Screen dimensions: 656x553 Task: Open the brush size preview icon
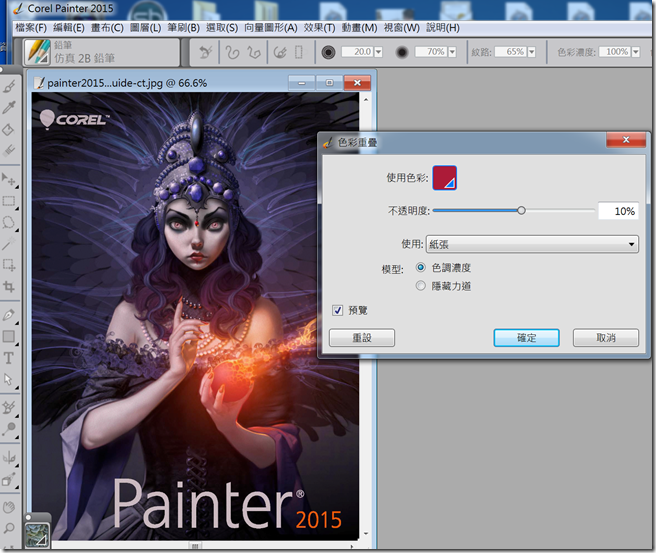(x=328, y=52)
